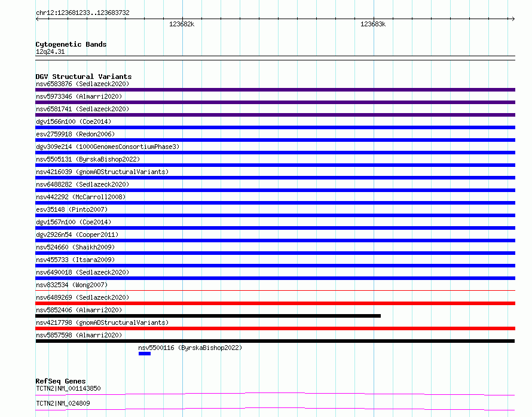532x417 pixels.
Task: Open variant nsv4216039 (gnomADStructuralVariants) label
Action: pos(102,172)
